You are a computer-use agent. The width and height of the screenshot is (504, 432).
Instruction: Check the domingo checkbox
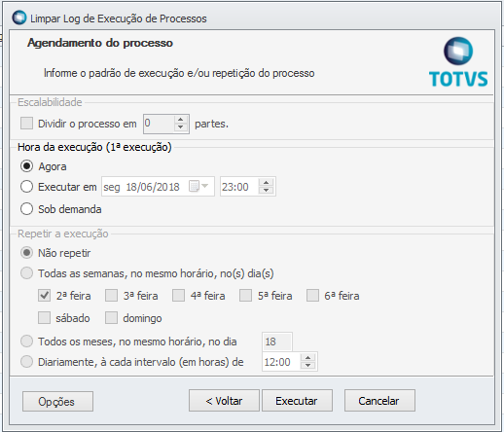(x=111, y=318)
